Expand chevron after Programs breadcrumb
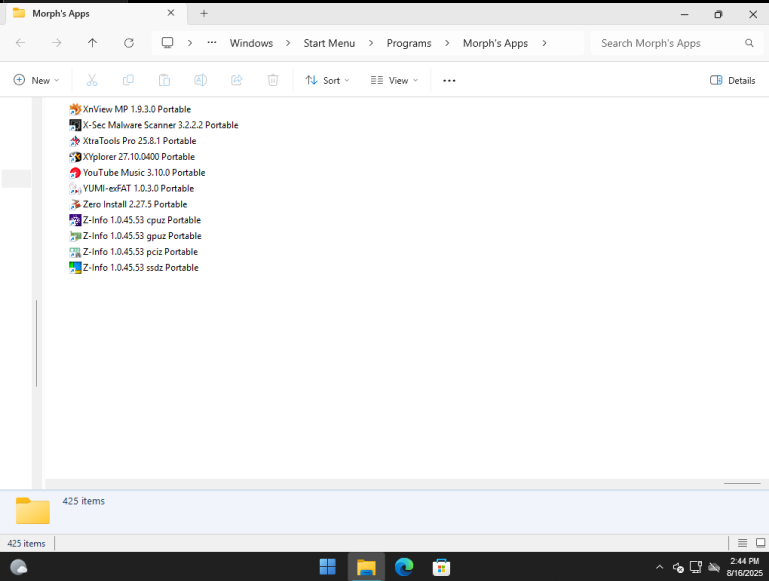This screenshot has width=769, height=581. click(447, 43)
